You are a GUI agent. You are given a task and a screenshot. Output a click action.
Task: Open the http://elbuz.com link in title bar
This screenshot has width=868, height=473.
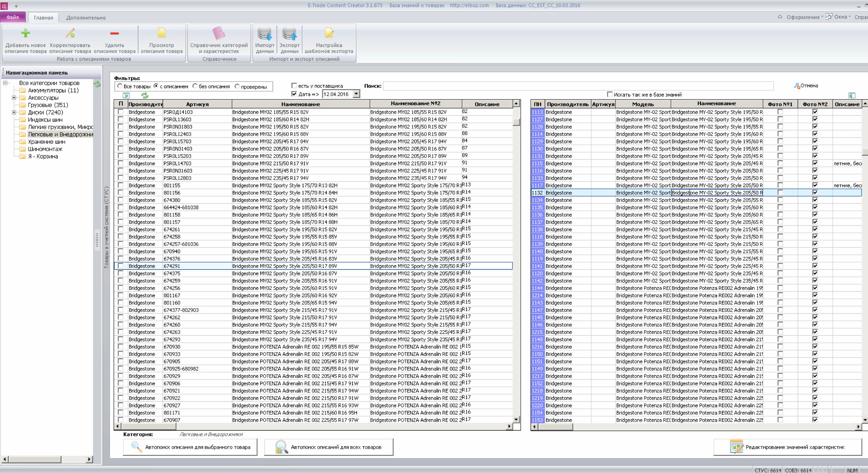(469, 5)
